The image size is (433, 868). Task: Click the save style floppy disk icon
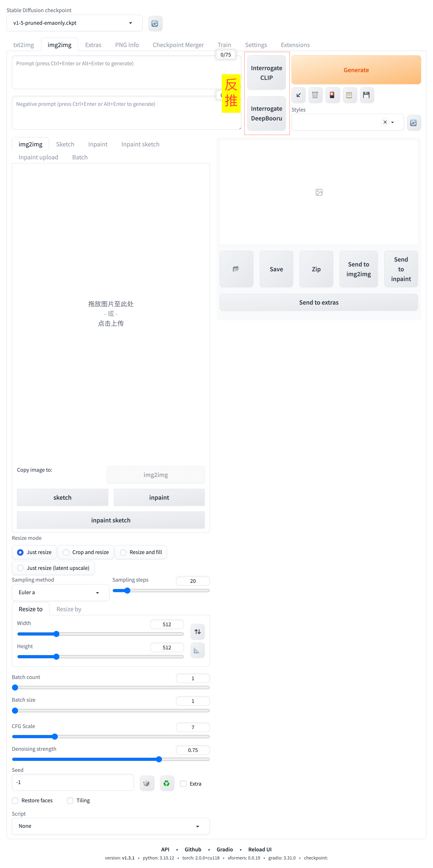pyautogui.click(x=366, y=95)
